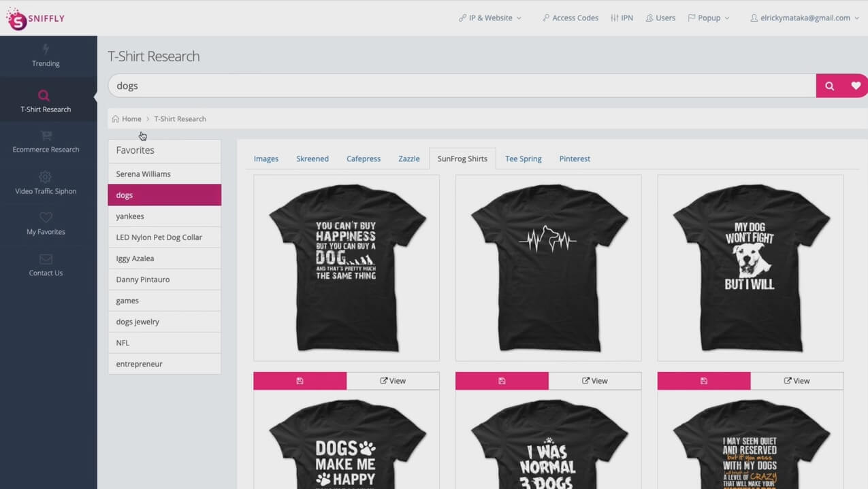Open the Popup dropdown menu
This screenshot has width=868, height=489.
tap(709, 18)
